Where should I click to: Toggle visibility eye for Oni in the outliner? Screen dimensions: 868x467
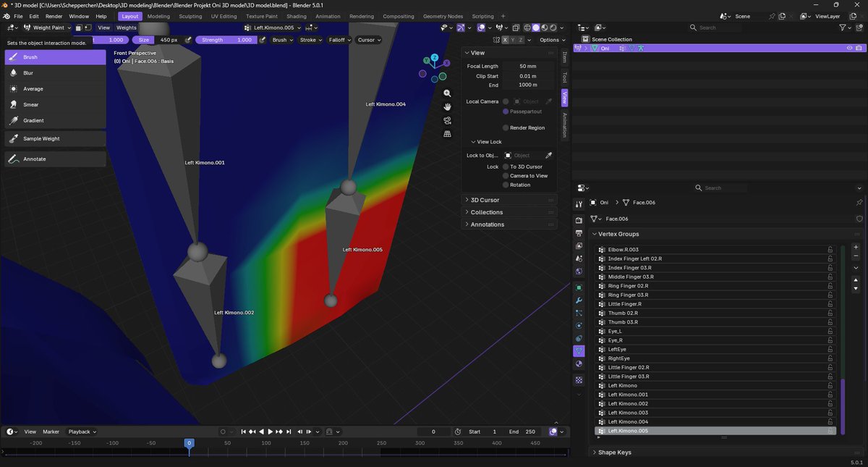tap(850, 48)
